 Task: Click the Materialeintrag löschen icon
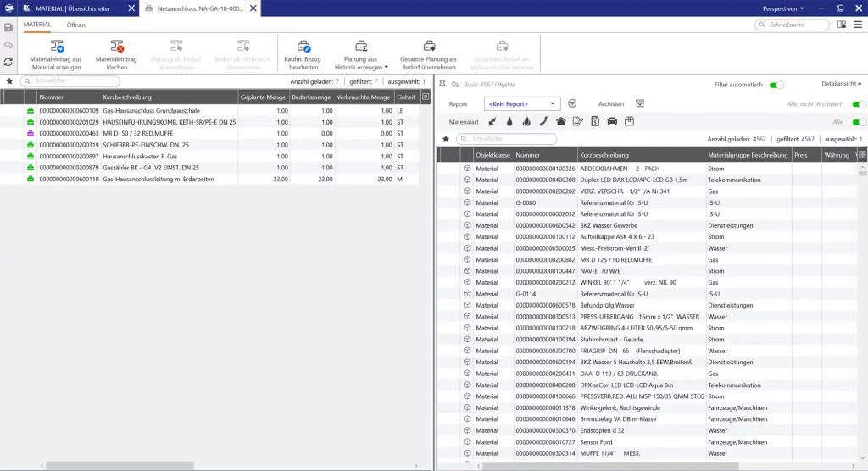coord(117,46)
